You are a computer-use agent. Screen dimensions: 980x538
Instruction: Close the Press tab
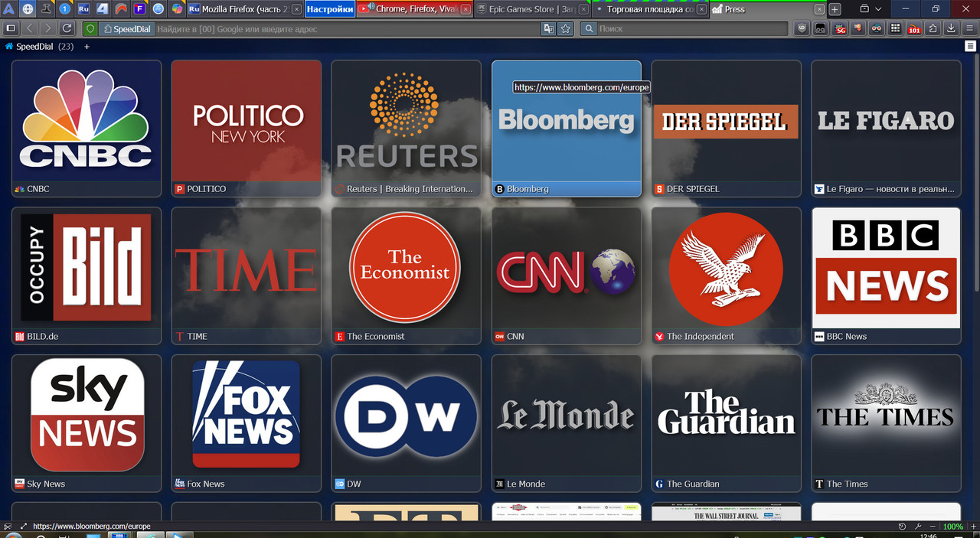[819, 9]
